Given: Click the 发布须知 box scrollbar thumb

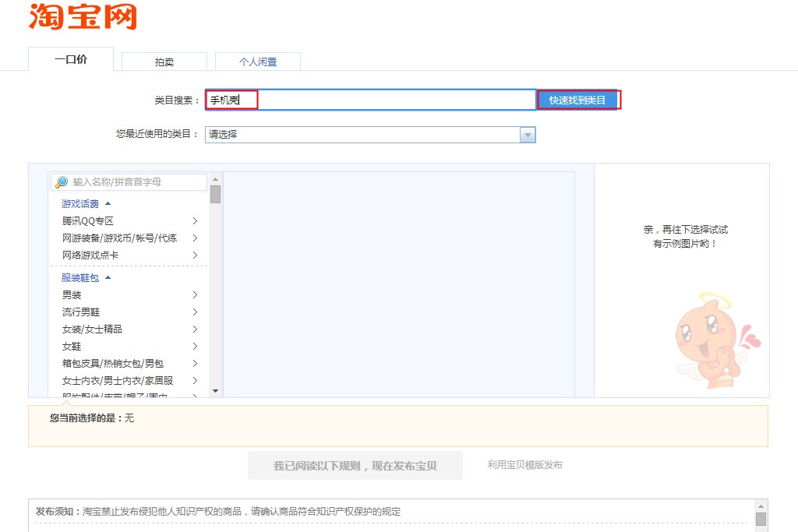Looking at the screenshot, I should [761, 519].
